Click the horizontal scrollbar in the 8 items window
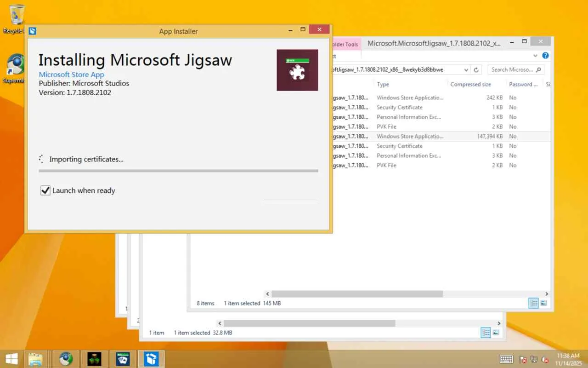The width and height of the screenshot is (588, 368). (x=357, y=293)
